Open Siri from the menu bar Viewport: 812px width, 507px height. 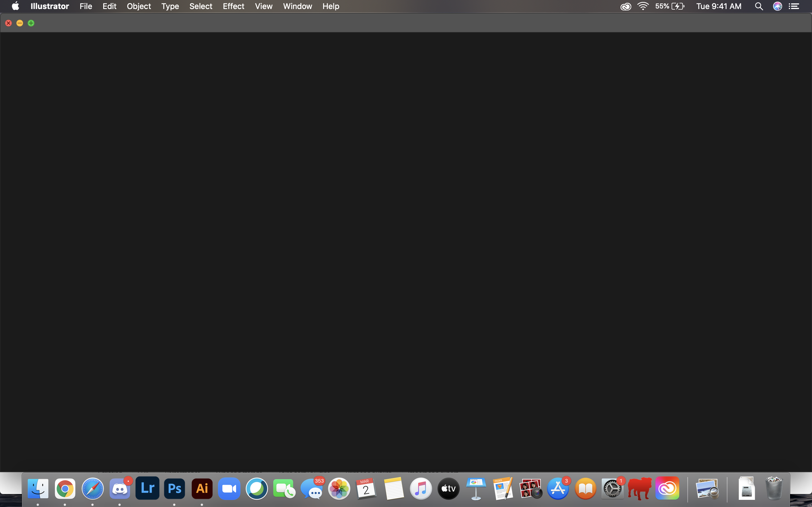click(x=777, y=6)
